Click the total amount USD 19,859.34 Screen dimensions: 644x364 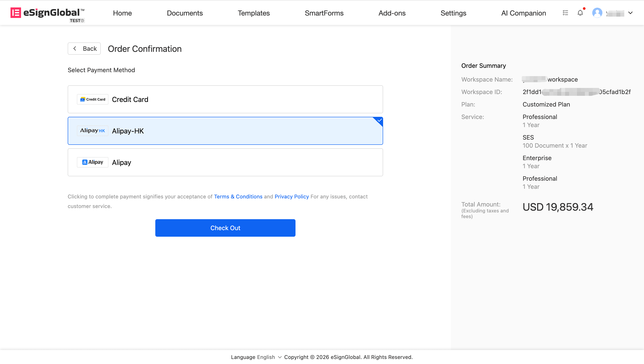(558, 207)
